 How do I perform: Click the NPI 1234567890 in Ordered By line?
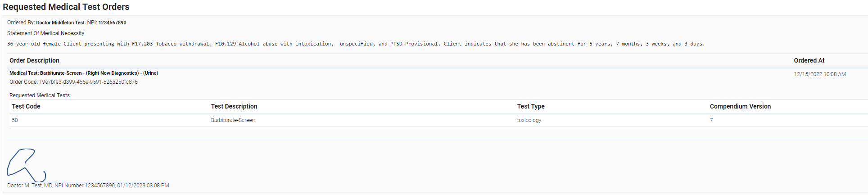coord(112,23)
